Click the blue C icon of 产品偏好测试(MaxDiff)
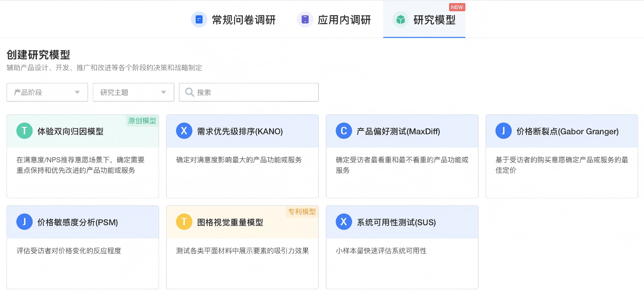 click(344, 131)
